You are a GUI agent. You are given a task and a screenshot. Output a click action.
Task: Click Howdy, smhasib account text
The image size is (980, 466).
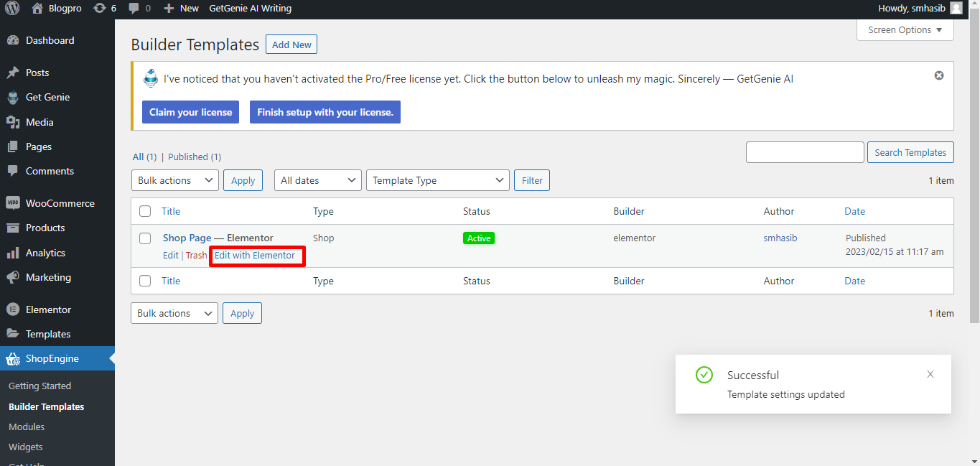click(912, 9)
